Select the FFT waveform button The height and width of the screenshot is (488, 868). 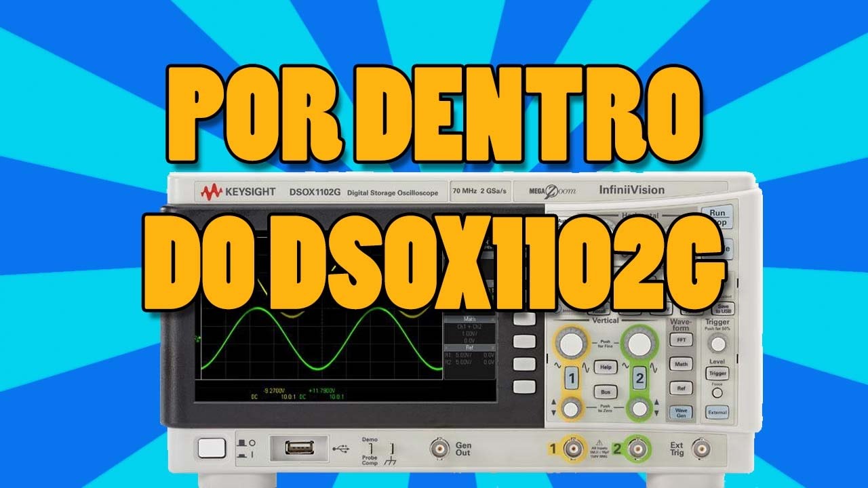tap(681, 340)
